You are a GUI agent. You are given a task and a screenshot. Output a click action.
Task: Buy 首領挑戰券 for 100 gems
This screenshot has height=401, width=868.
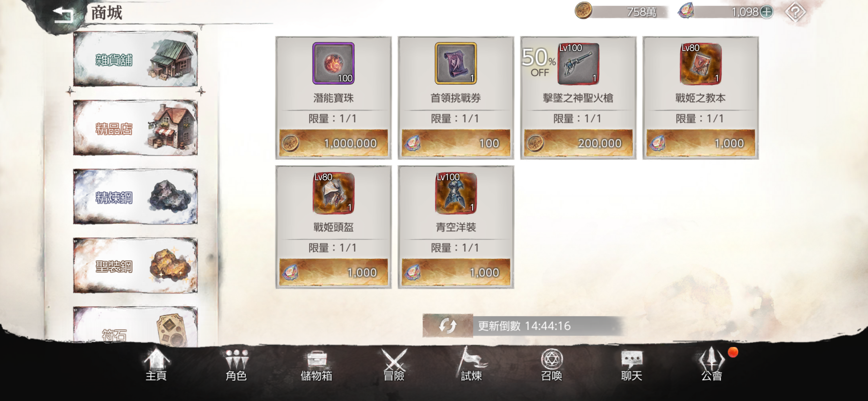(456, 143)
